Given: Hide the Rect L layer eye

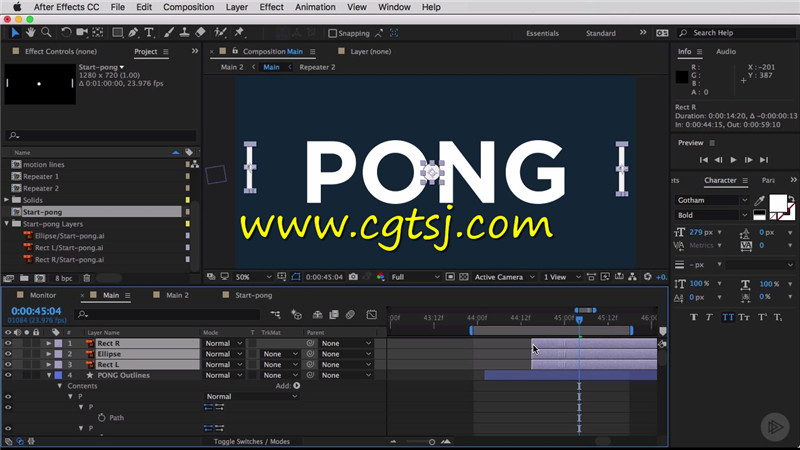Looking at the screenshot, I should pos(8,364).
